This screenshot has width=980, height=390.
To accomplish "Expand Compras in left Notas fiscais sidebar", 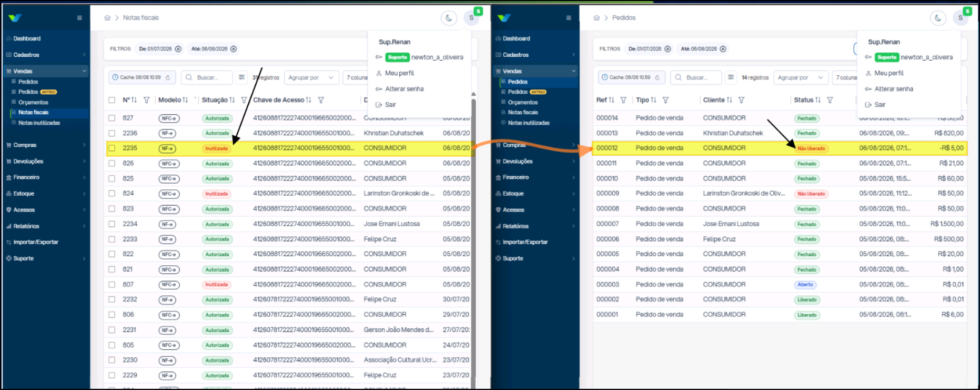I will tap(45, 145).
